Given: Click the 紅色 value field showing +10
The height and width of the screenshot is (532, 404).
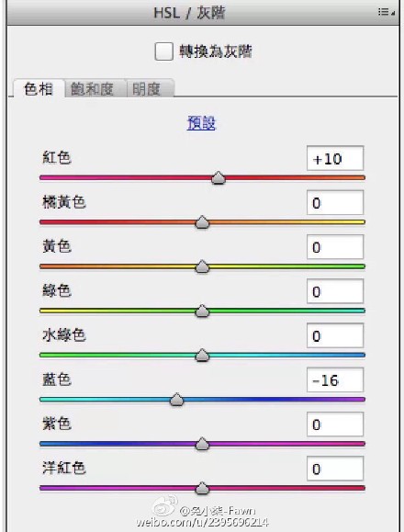Looking at the screenshot, I should [x=335, y=158].
